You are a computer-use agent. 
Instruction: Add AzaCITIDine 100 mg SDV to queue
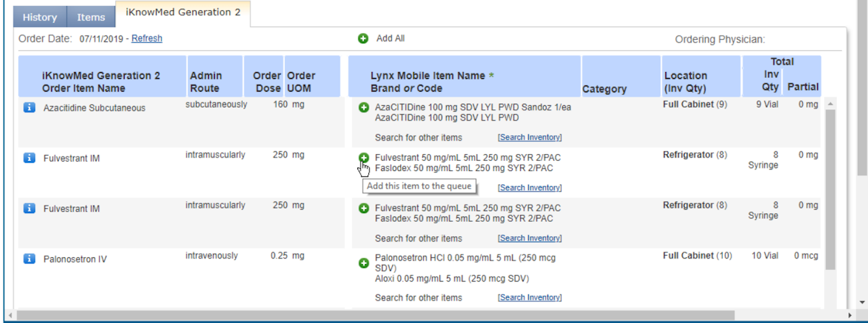(363, 107)
